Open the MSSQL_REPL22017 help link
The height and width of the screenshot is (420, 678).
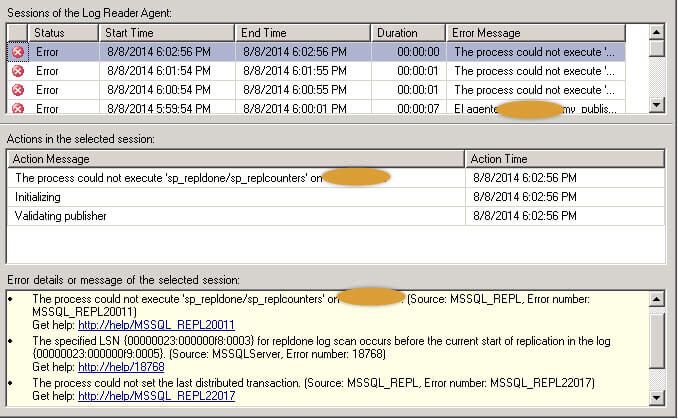click(156, 397)
